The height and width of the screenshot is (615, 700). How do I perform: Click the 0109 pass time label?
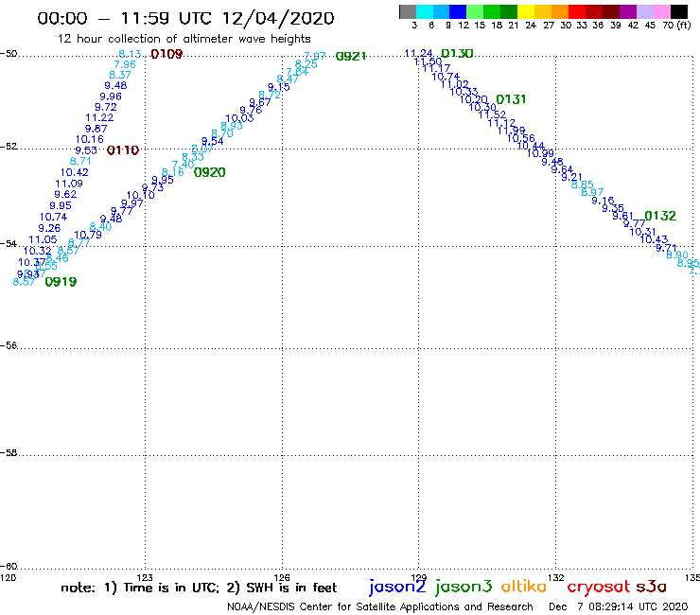coord(166,54)
